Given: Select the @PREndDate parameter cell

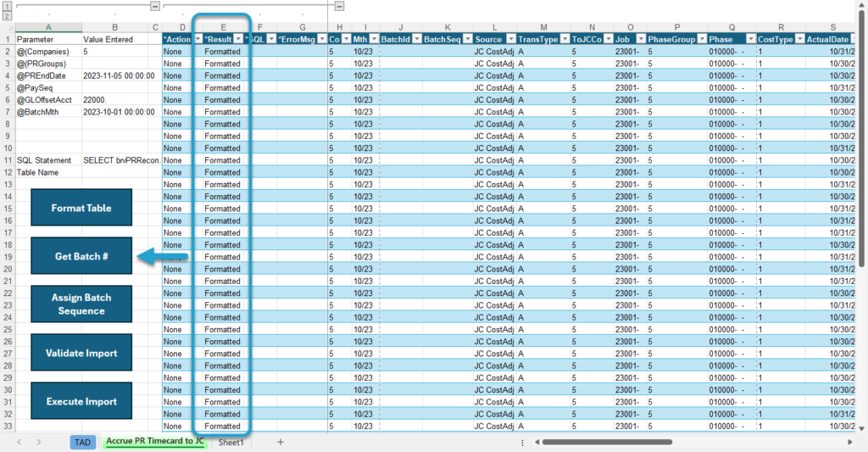Looking at the screenshot, I should 48,75.
